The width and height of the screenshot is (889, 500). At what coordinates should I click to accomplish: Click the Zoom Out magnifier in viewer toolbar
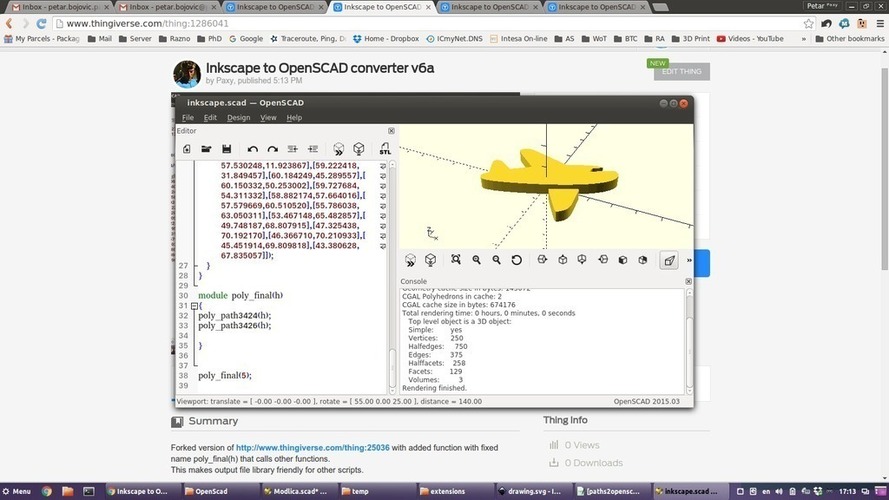point(496,260)
